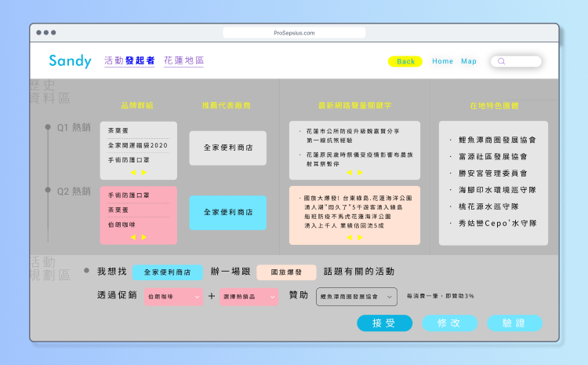Select the Q2 熱銷 timeline dot
This screenshot has height=365, width=588.
tap(48, 191)
